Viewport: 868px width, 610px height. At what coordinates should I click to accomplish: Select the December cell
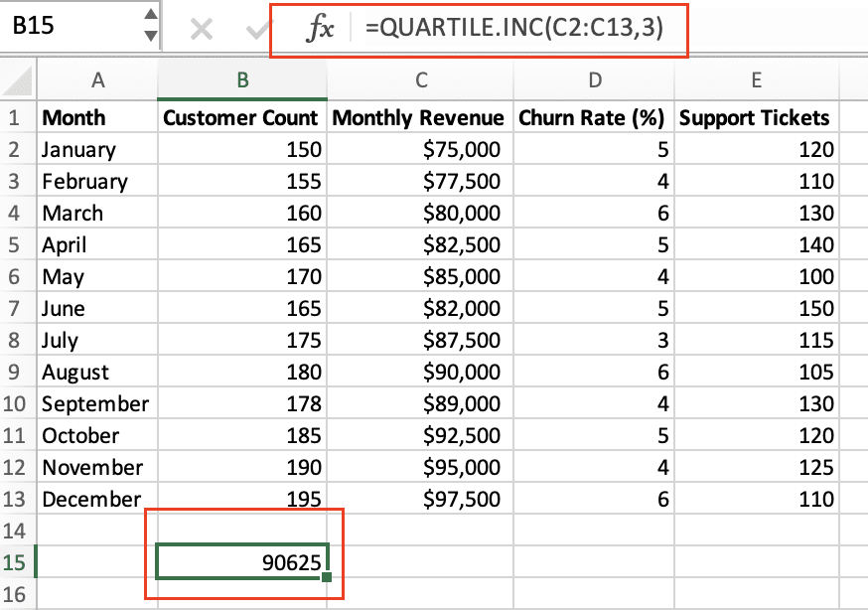(97, 499)
